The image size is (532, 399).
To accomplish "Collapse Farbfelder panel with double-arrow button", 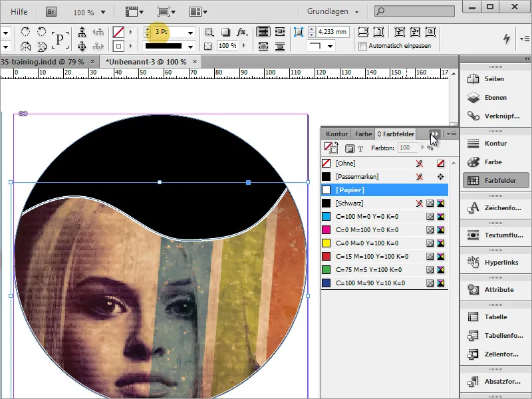I will point(435,134).
